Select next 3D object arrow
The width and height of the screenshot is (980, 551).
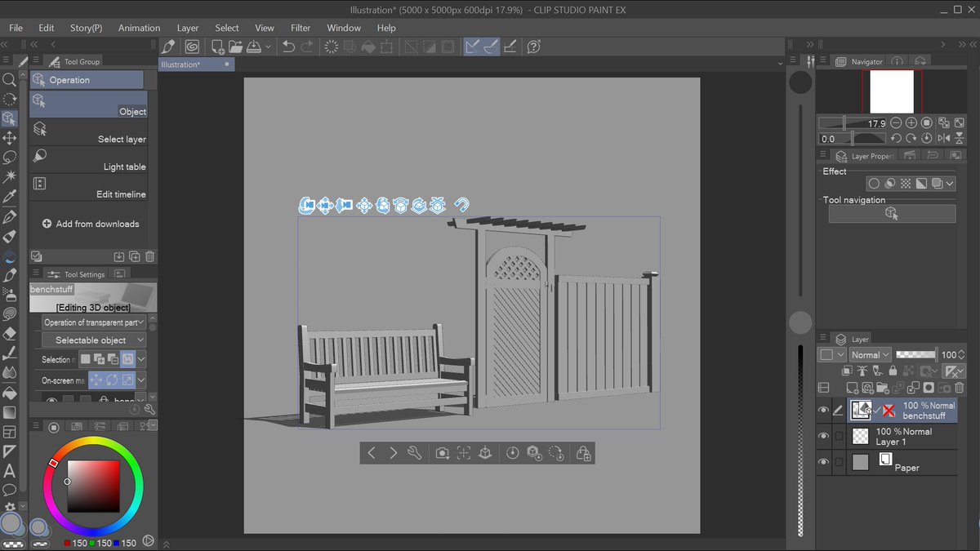[x=393, y=452]
